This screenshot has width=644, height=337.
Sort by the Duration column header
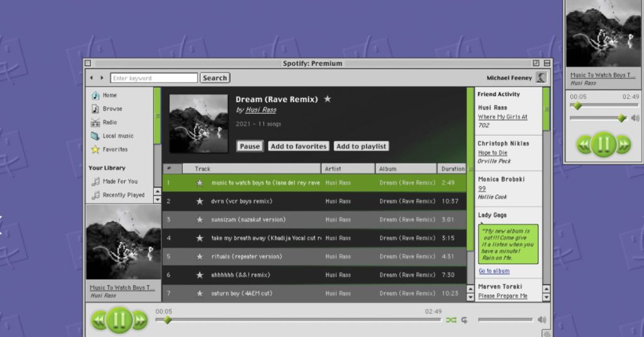coord(452,168)
